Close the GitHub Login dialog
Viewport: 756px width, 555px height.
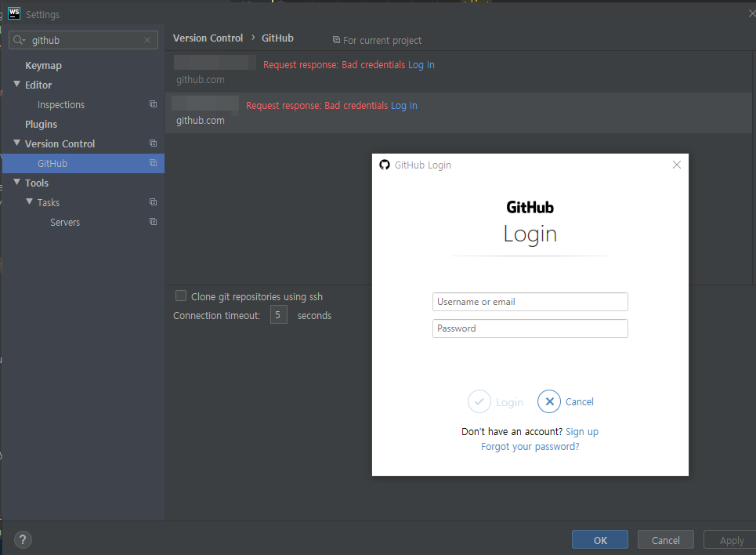click(676, 165)
